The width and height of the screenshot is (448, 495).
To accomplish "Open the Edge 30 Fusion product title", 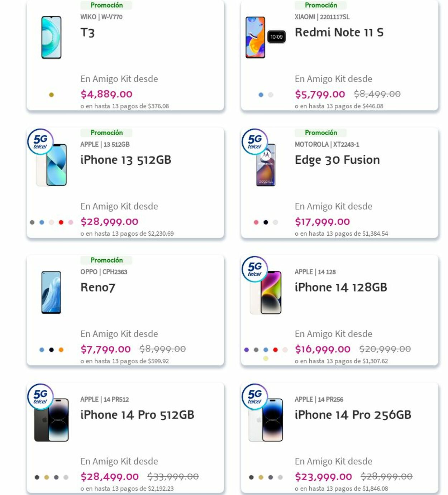I will pos(337,160).
